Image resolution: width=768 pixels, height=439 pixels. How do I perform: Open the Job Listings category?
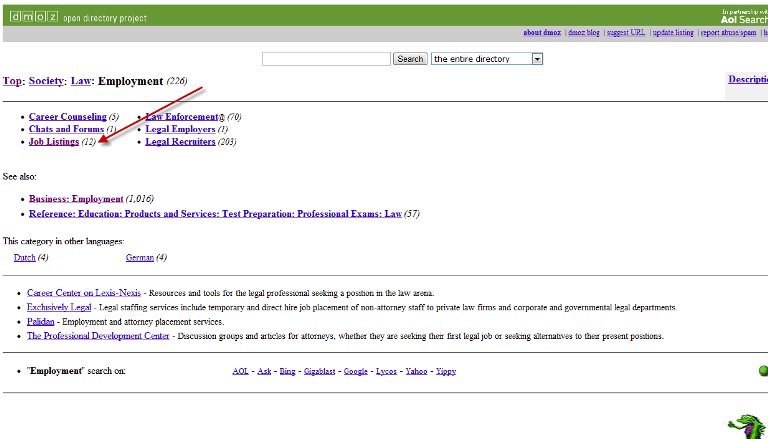click(x=54, y=142)
